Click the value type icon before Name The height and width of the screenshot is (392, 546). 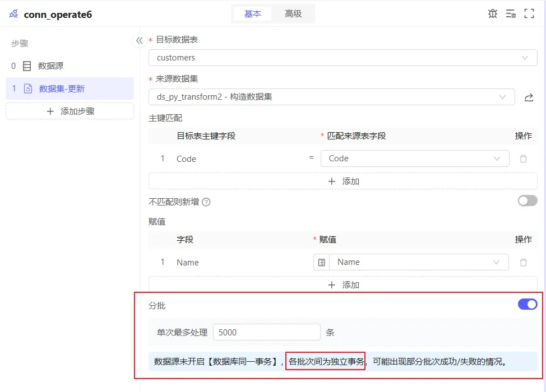(x=321, y=263)
